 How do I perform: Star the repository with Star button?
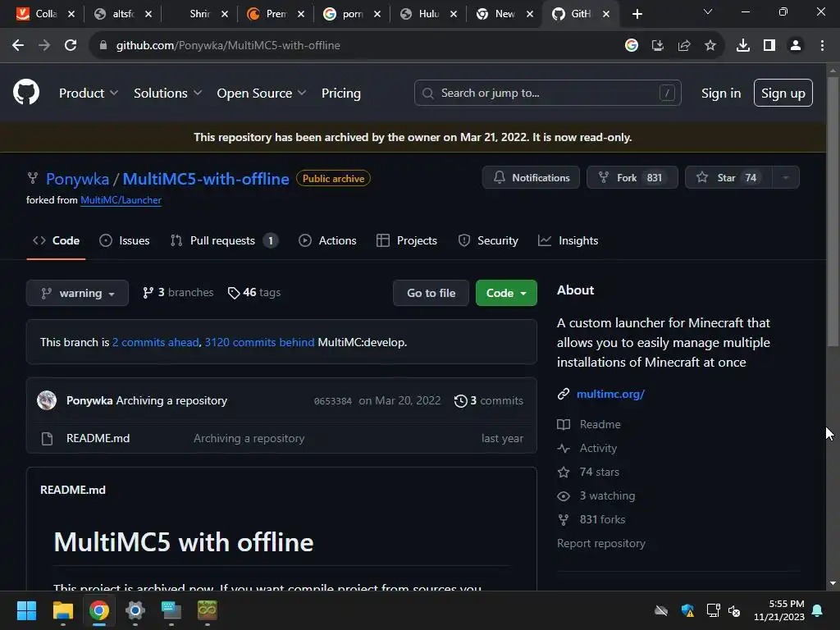pos(728,178)
